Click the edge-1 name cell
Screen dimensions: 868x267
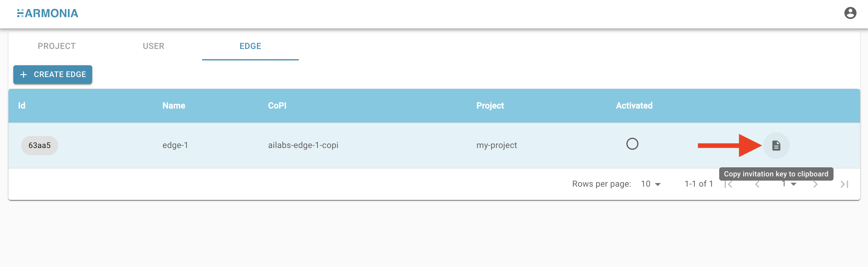[x=175, y=145]
